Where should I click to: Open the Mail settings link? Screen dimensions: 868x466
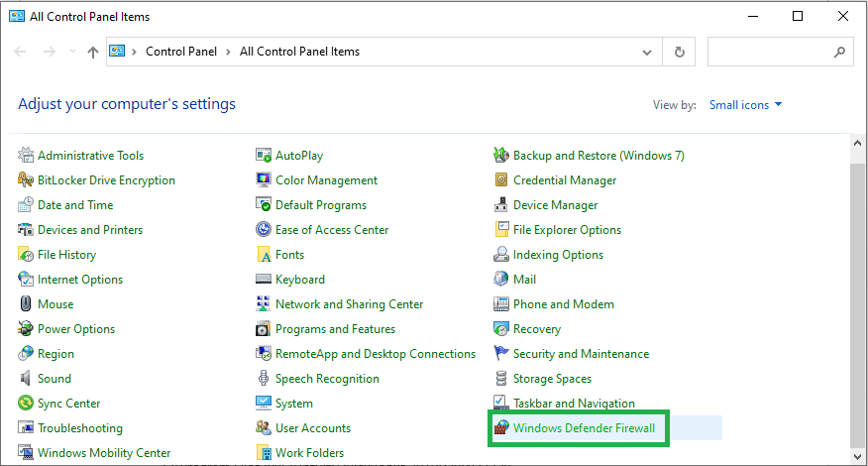coord(524,280)
